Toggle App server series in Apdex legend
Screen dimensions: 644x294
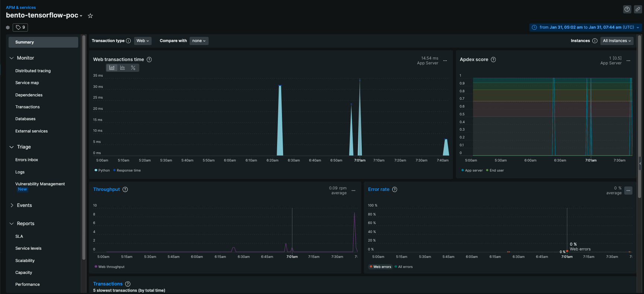pos(472,170)
